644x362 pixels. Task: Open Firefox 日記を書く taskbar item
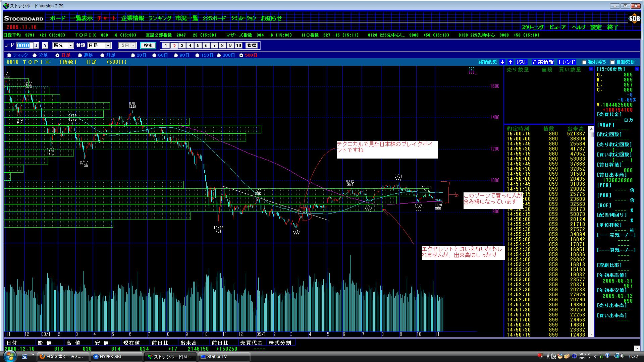point(63,357)
